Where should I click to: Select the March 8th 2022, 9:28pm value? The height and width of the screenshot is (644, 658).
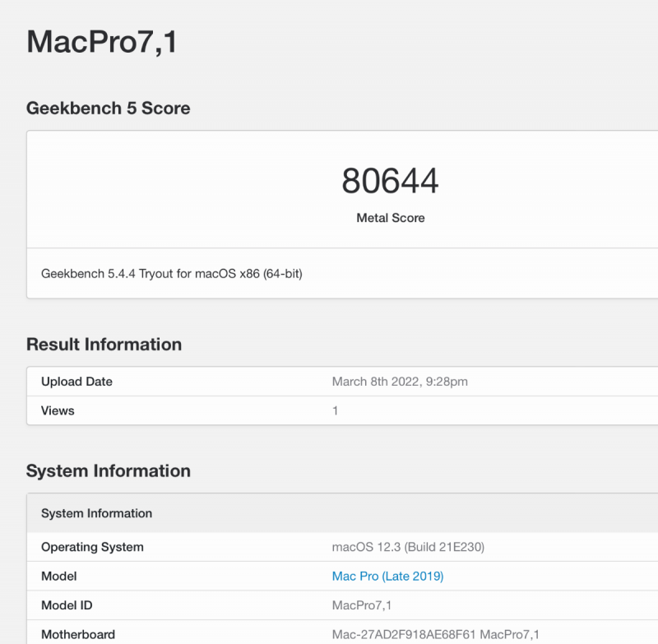tap(400, 382)
